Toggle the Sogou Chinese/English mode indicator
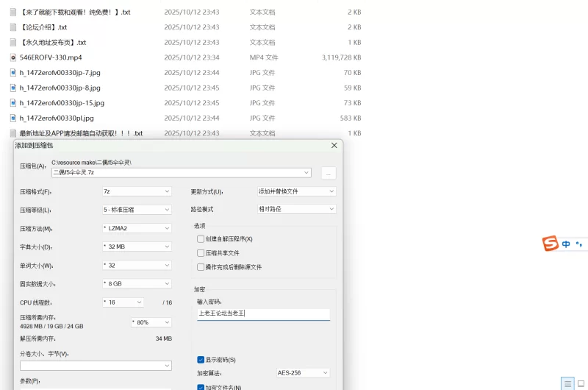Image resolution: width=588 pixels, height=390 pixels. pos(566,244)
